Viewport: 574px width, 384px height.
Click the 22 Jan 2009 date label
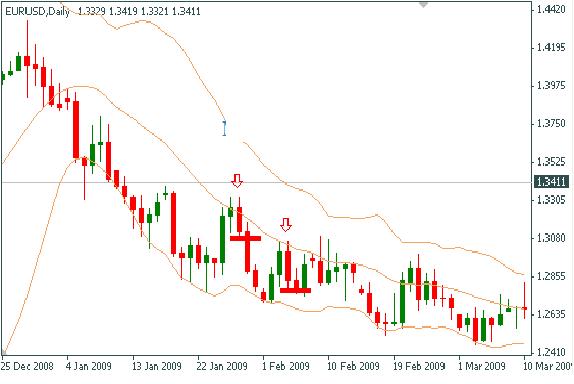coord(222,366)
